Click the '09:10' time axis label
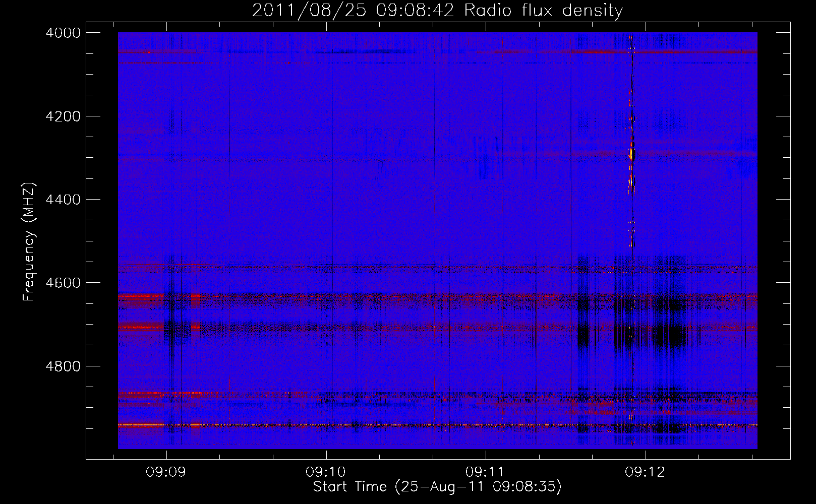This screenshot has height=504, width=816. (326, 472)
